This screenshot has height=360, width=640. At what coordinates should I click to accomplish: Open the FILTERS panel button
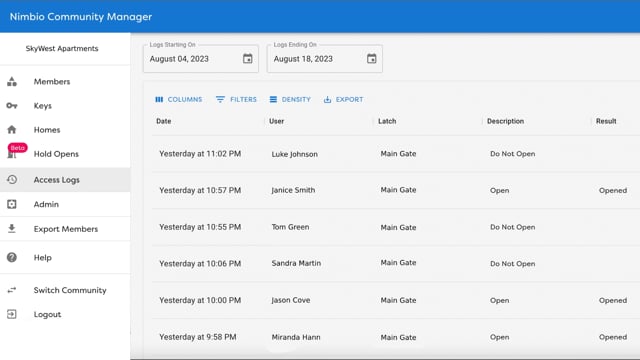click(x=236, y=100)
